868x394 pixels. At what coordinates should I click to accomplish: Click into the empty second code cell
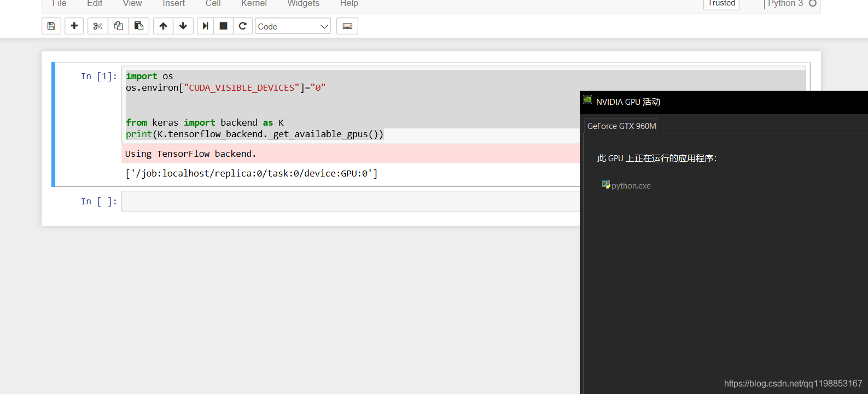click(351, 201)
